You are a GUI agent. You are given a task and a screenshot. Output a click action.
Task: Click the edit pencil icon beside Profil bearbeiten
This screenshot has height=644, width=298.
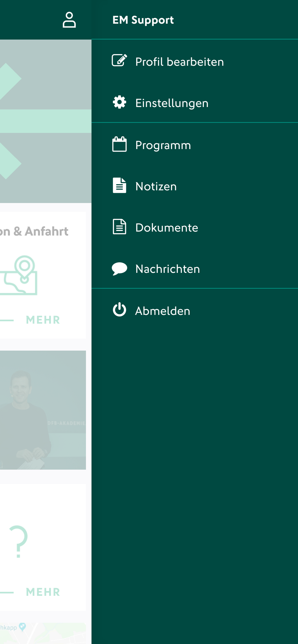click(x=119, y=60)
